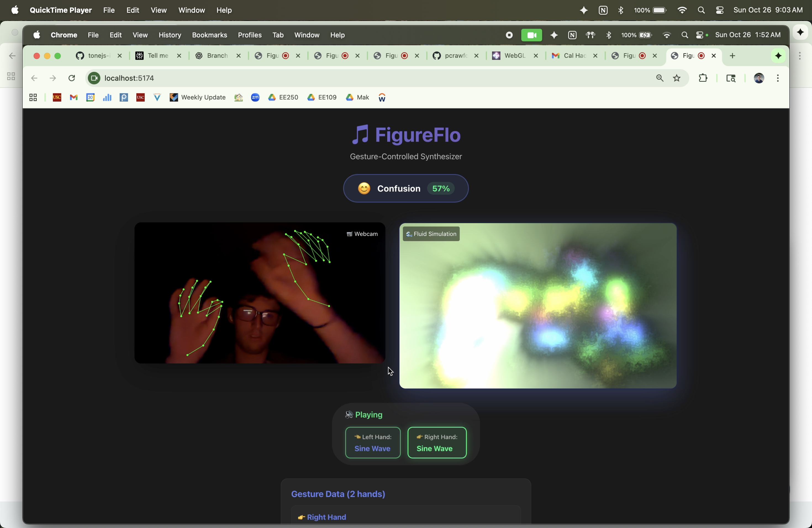Image resolution: width=812 pixels, height=528 pixels.
Task: Click the camera permission icon in address bar
Action: [94, 78]
